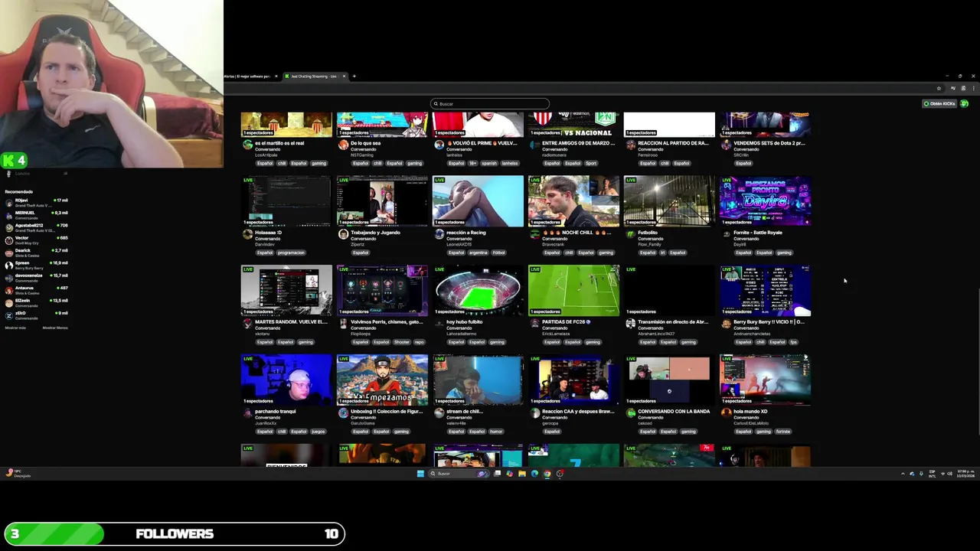Screen dimensions: 980x551
Task: Open Google Chrome from the taskbar
Action: pyautogui.click(x=547, y=474)
